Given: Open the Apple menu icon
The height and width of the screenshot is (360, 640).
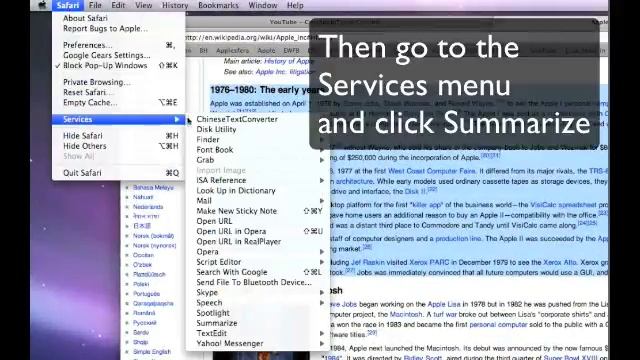Looking at the screenshot, I should click(x=42, y=5).
